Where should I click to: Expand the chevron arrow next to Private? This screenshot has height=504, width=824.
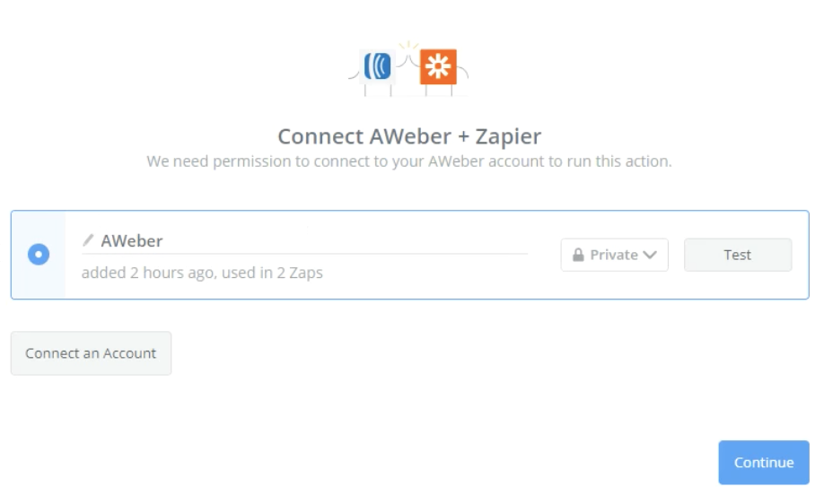[x=650, y=255]
